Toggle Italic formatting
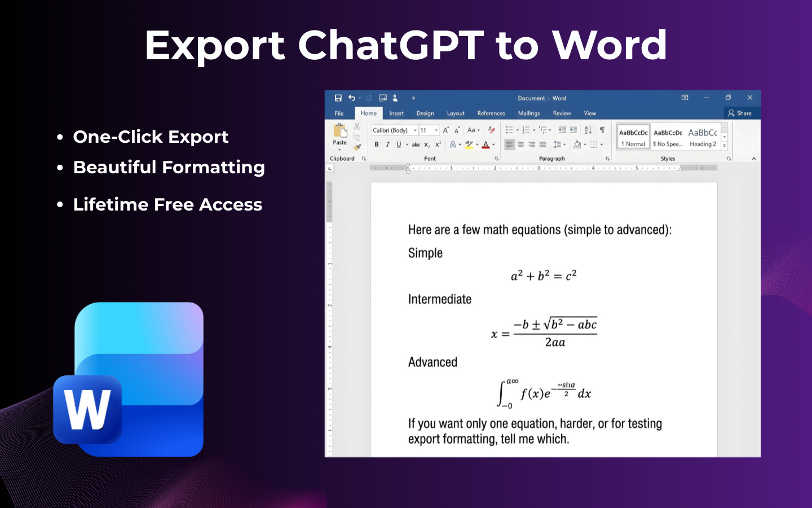The image size is (812, 508). [388, 144]
